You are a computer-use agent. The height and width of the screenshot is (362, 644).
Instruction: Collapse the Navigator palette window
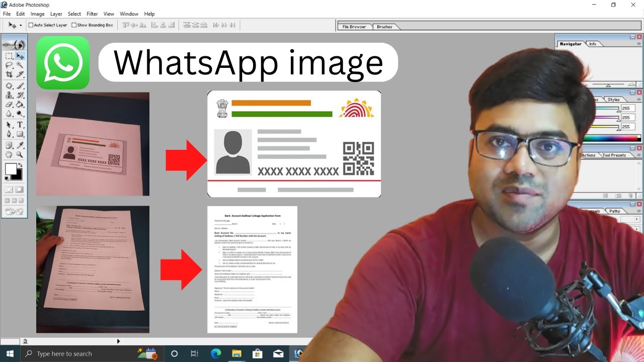[633, 37]
